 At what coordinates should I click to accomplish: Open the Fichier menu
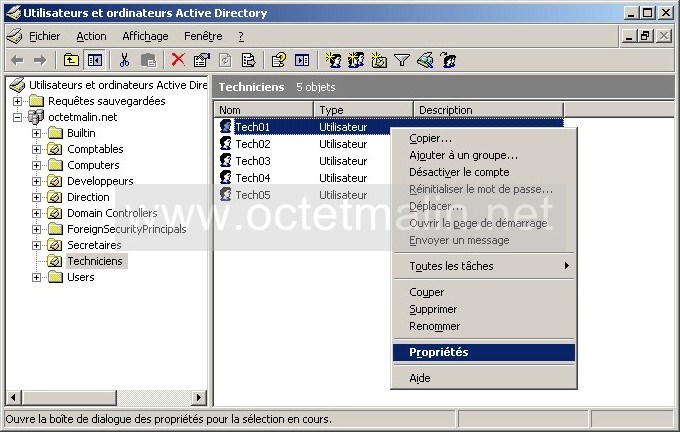[x=45, y=36]
